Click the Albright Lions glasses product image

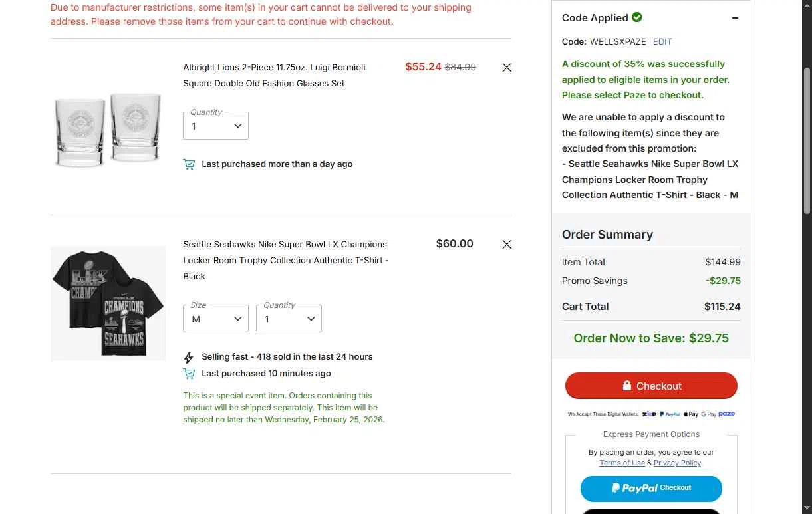108,128
